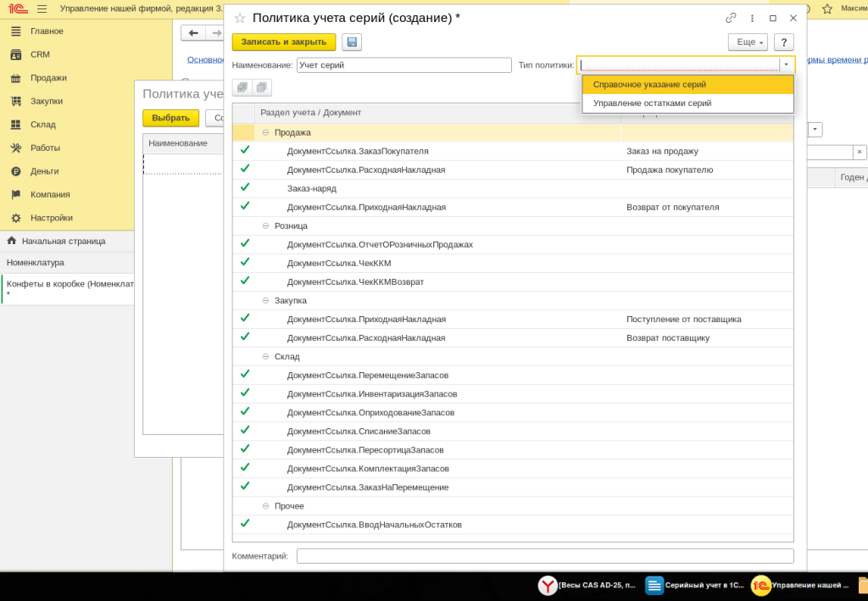The width and height of the screenshot is (868, 601).
Task: Collapse the Прочее group
Action: pyautogui.click(x=265, y=506)
